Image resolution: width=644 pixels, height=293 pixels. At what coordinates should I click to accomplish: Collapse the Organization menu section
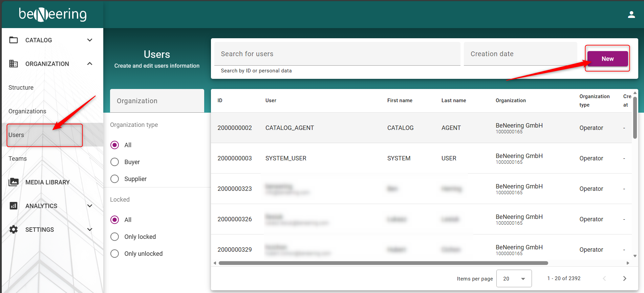pyautogui.click(x=90, y=64)
